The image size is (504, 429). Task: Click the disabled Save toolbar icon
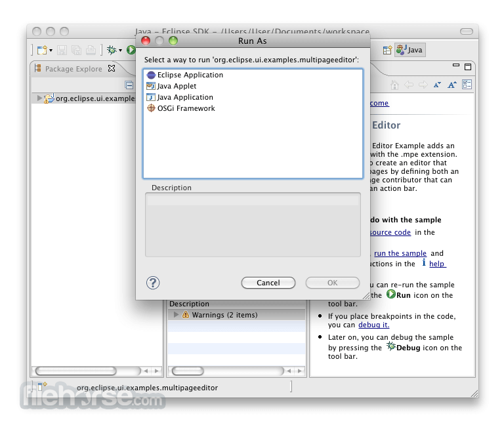coord(62,50)
